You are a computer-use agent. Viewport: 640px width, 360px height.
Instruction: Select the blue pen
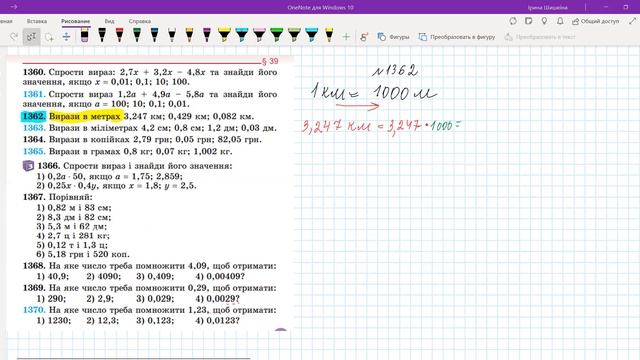click(x=154, y=35)
